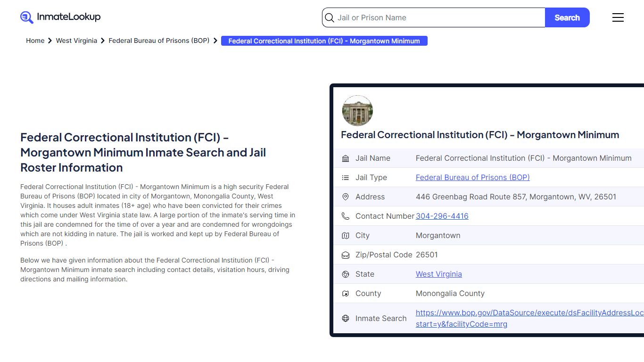Click the blue Search button
The height and width of the screenshot is (362, 644).
pyautogui.click(x=567, y=17)
